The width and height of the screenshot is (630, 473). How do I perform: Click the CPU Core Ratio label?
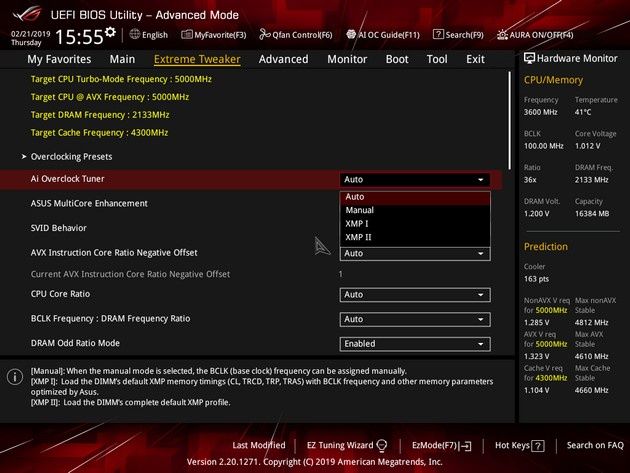click(x=60, y=294)
